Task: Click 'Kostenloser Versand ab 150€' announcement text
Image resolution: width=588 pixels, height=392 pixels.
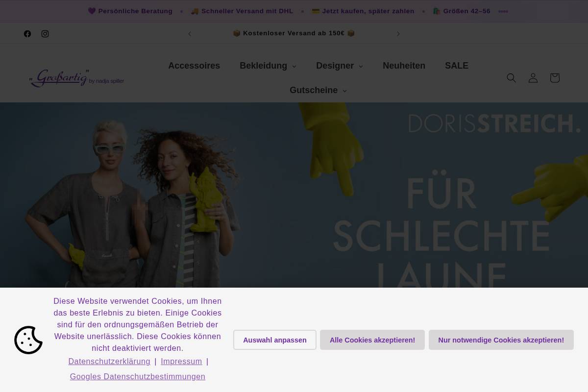Action: tap(294, 33)
